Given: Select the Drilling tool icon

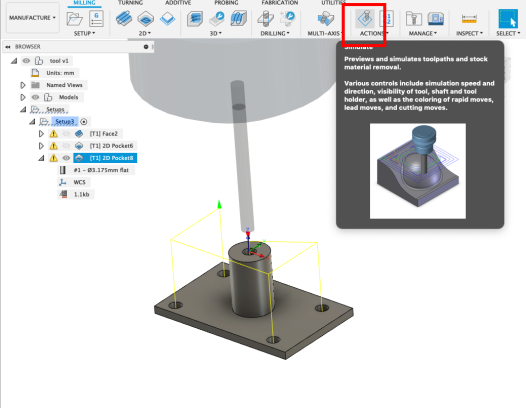Looking at the screenshot, I should (x=266, y=18).
